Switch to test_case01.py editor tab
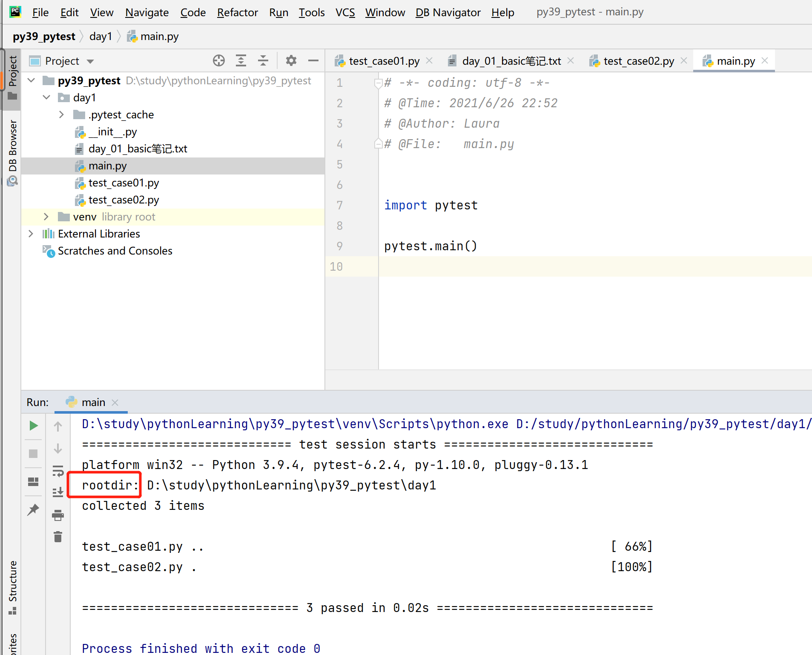This screenshot has width=812, height=655. click(384, 61)
